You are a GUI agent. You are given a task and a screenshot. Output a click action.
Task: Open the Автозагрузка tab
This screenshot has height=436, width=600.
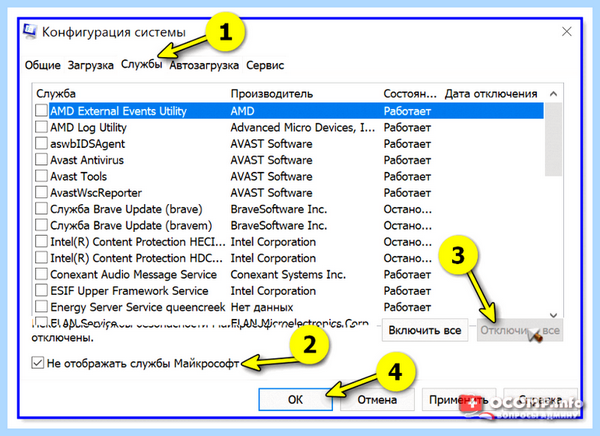204,65
